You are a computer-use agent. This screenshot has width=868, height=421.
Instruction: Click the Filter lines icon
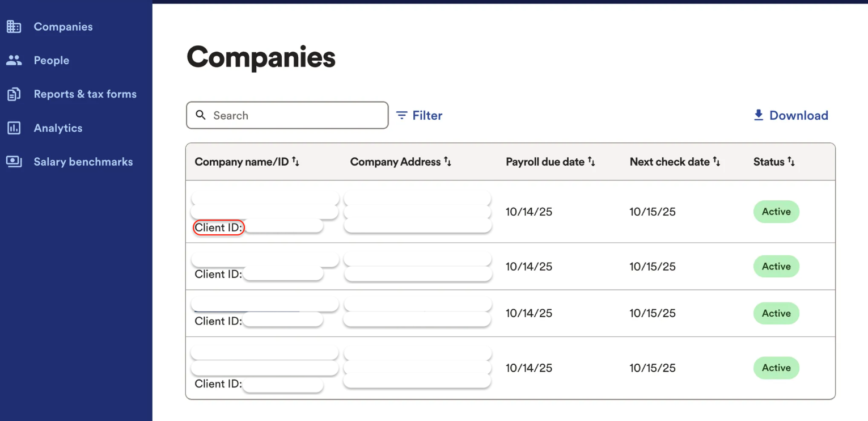pos(402,116)
